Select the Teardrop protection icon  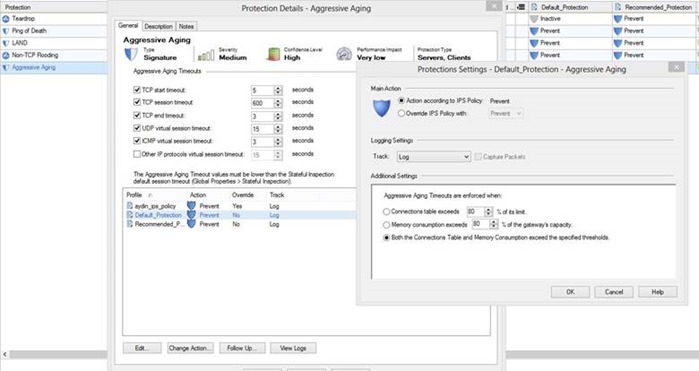click(6, 19)
